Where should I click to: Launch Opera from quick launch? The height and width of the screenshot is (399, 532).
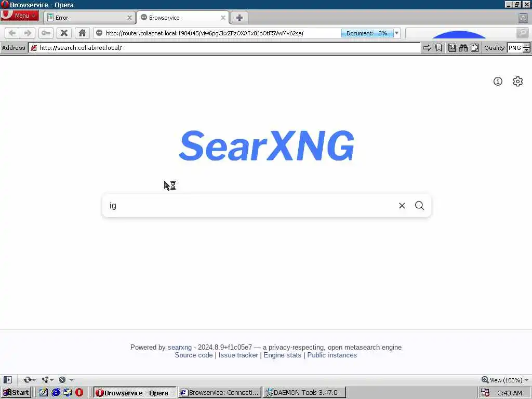coord(79,393)
